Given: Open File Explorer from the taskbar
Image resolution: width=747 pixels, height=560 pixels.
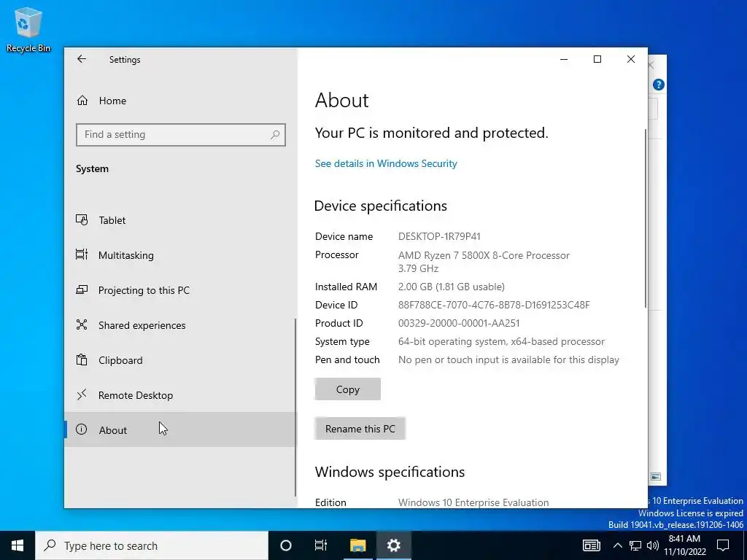Looking at the screenshot, I should coord(357,545).
